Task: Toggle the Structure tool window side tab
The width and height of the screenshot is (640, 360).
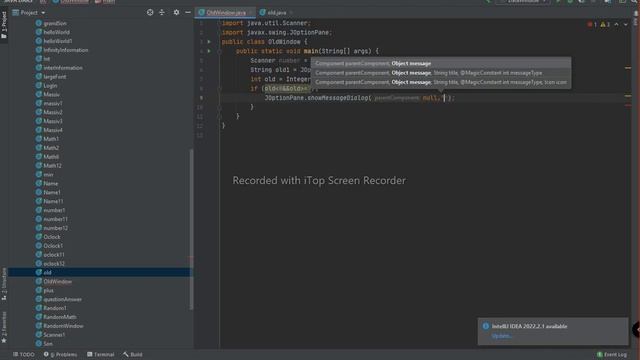Action: point(4,284)
